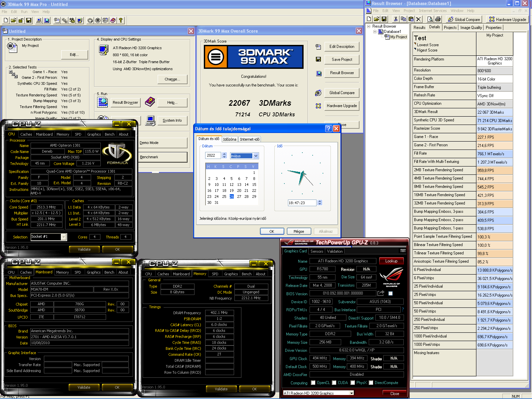Screen dimensions: 532x399
Task: Toggle the CUDA checkbox in GPU-Z
Action: pos(334,383)
